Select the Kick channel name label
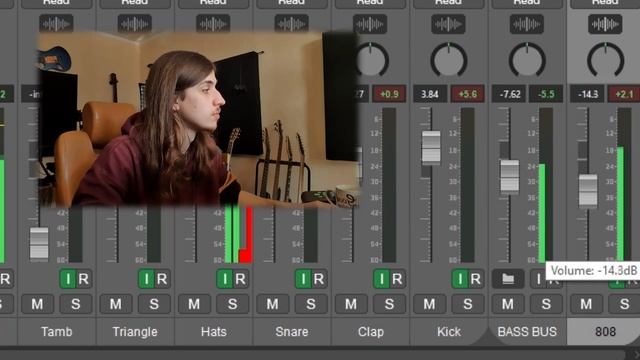 [x=449, y=332]
